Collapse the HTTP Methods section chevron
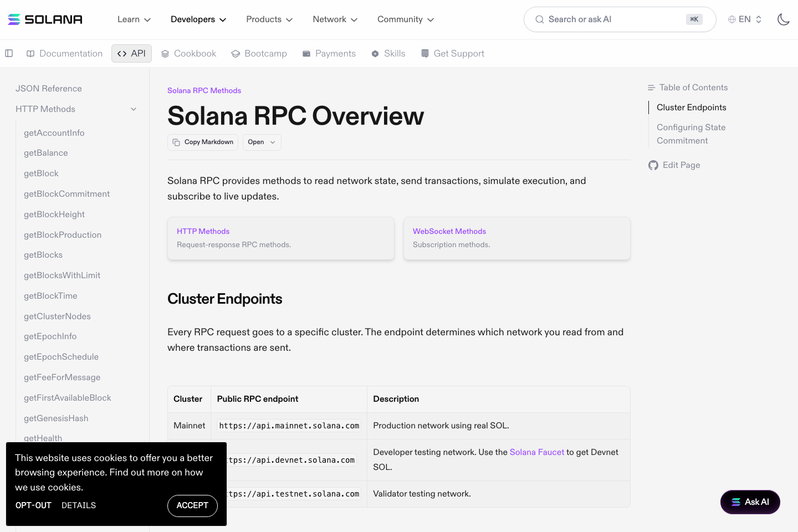This screenshot has height=532, width=798. 133,109
